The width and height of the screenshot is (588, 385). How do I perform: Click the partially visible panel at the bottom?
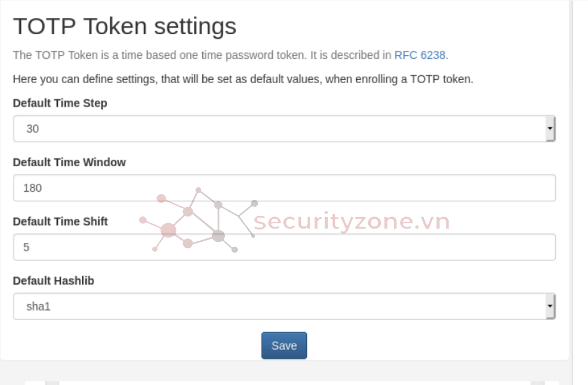pos(292,382)
